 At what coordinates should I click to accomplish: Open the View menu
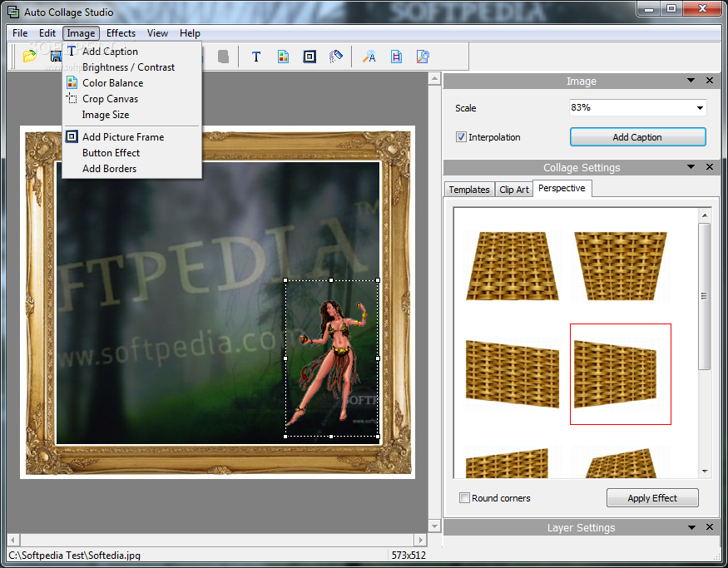(x=157, y=33)
